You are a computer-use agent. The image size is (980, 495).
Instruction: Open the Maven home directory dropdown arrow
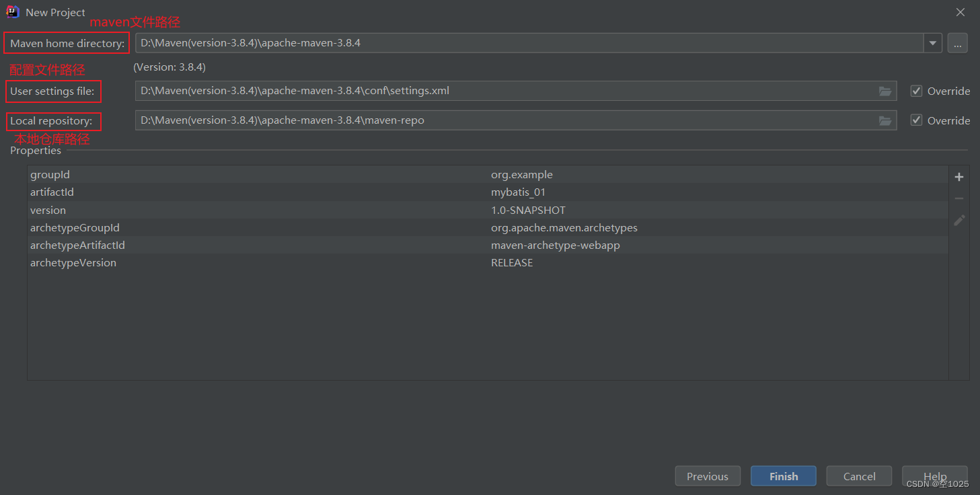933,42
